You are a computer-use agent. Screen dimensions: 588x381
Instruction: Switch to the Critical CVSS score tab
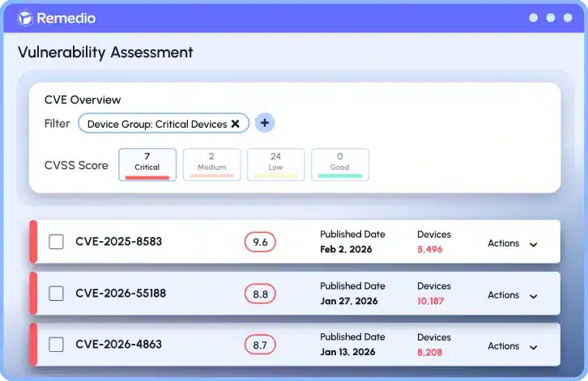(x=147, y=163)
